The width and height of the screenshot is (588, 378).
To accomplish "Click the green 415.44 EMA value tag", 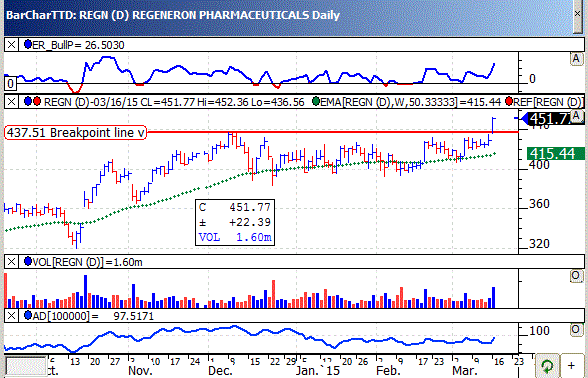I will point(555,153).
